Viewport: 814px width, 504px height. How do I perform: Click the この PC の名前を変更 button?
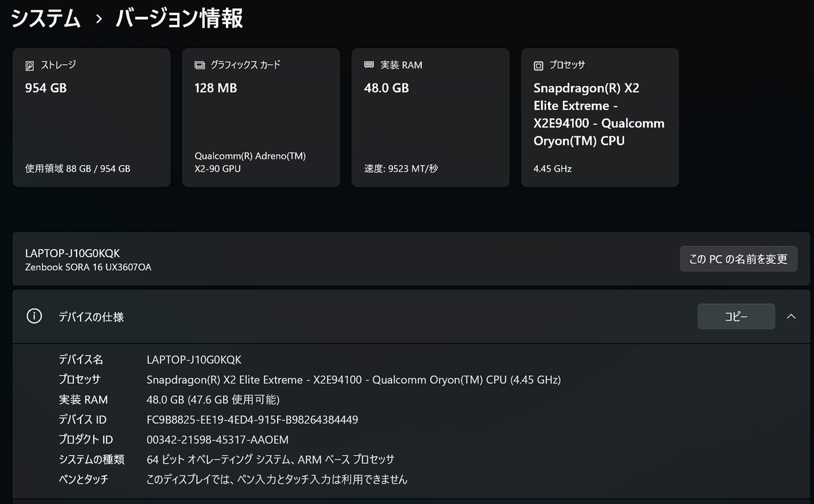[738, 258]
